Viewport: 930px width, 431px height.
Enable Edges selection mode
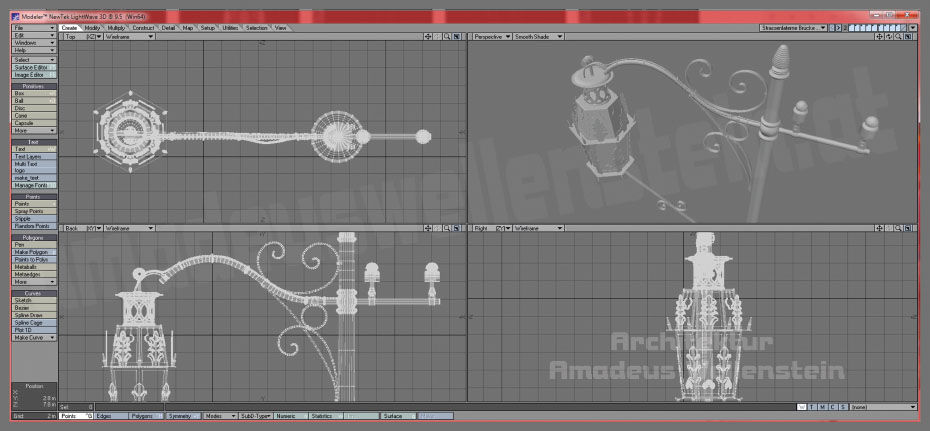[111, 416]
